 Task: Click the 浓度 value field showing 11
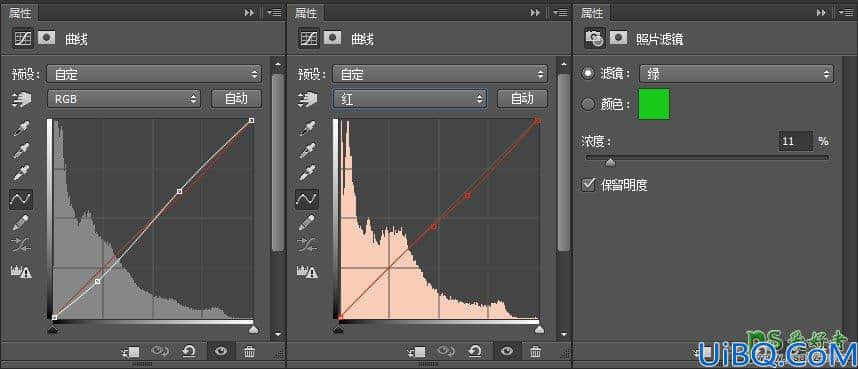(795, 141)
